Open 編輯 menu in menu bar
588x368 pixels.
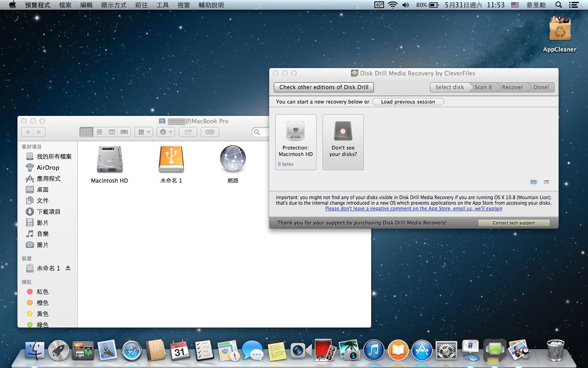(86, 5)
